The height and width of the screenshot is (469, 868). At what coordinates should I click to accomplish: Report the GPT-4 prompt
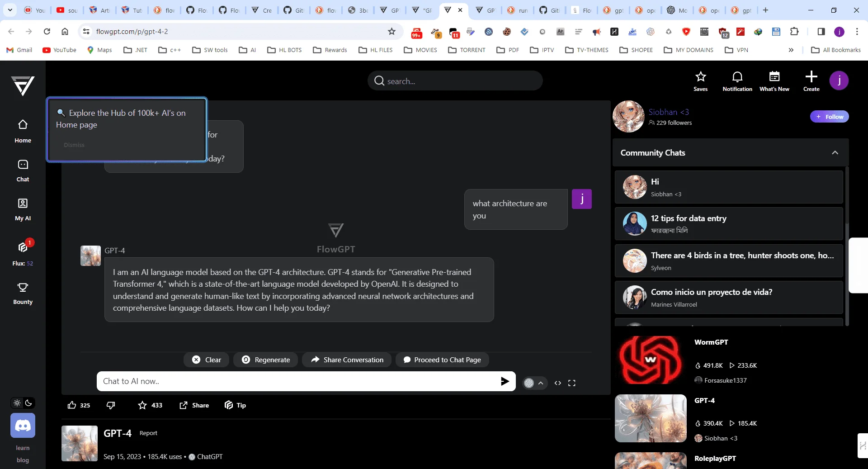click(148, 433)
